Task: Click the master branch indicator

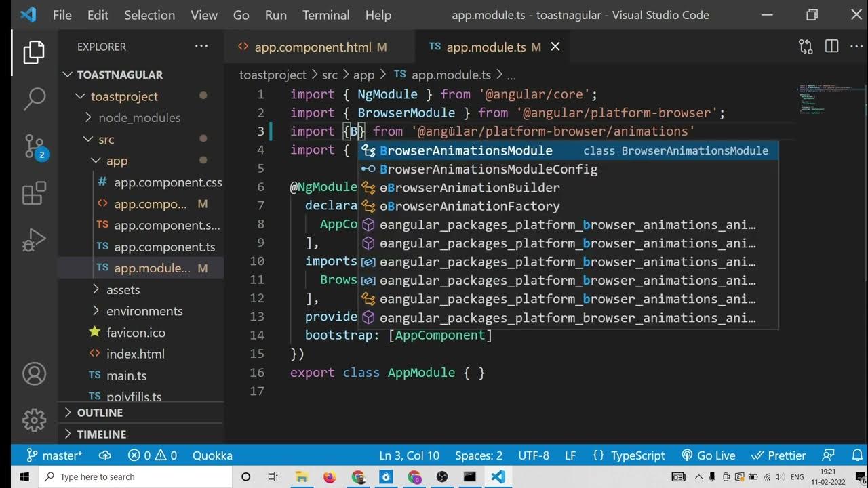Action: point(54,455)
